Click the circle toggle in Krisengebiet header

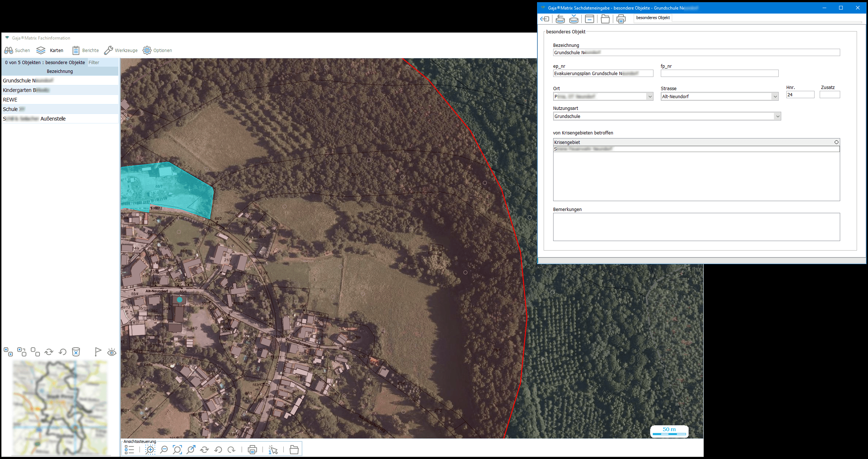[x=836, y=142]
